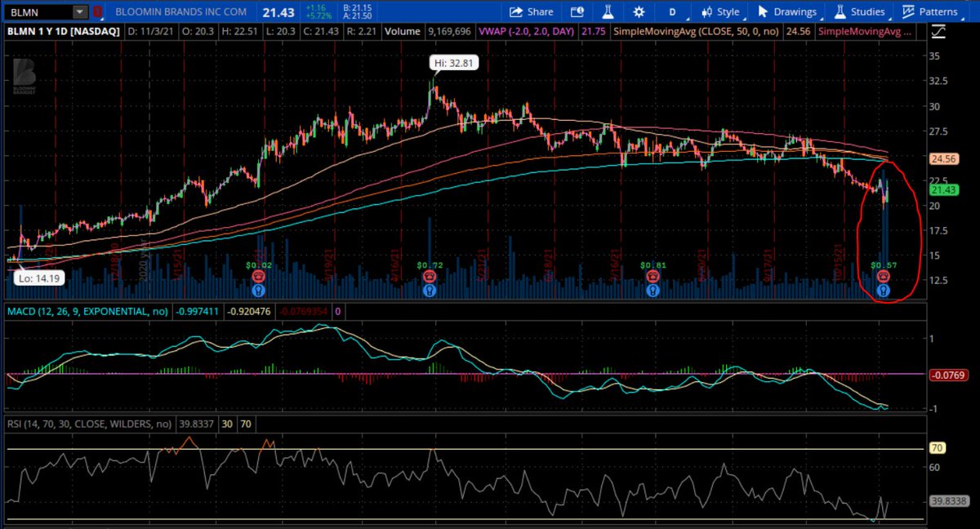Open the Patterns menu
980x529 pixels.
coord(929,11)
